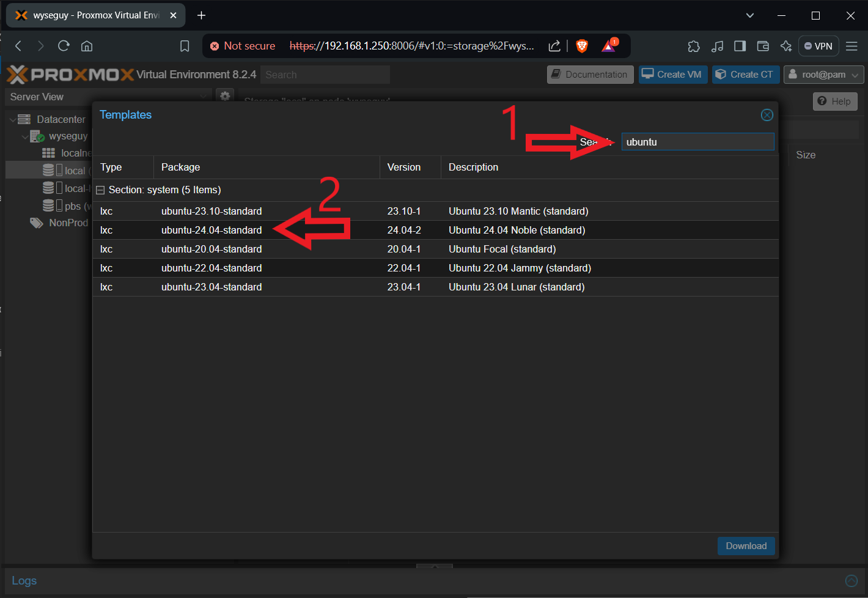This screenshot has width=868, height=598.
Task: Sort by the Description column header
Action: (x=609, y=167)
